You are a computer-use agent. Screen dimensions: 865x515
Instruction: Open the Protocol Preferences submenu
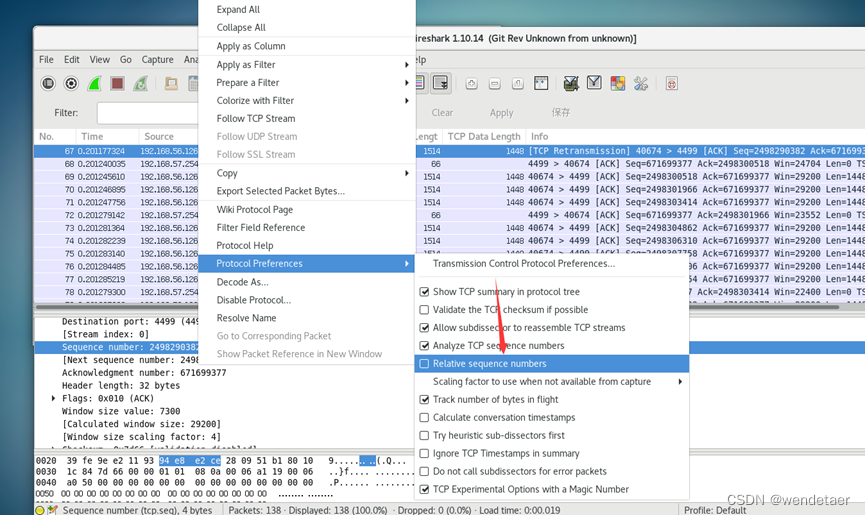[x=306, y=264]
